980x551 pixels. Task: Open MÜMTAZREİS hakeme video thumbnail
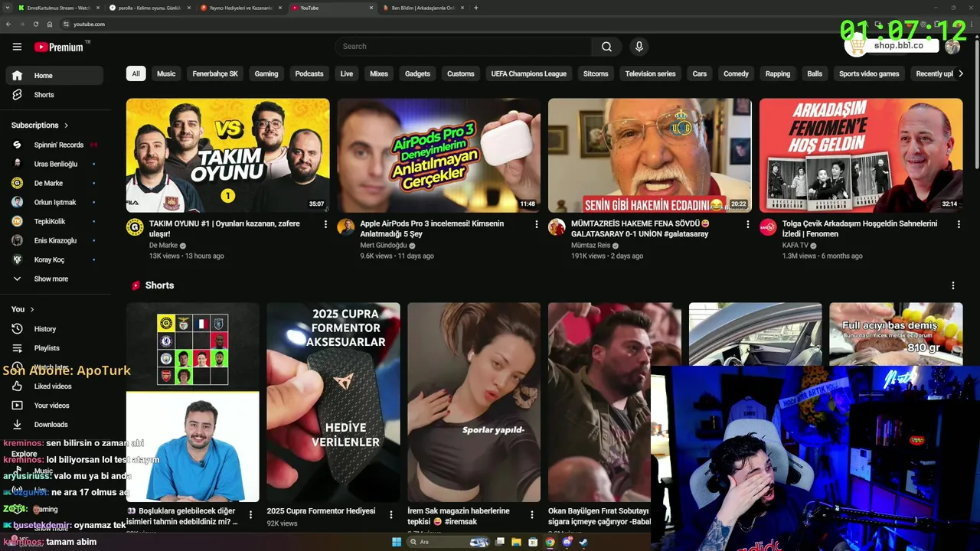(649, 155)
